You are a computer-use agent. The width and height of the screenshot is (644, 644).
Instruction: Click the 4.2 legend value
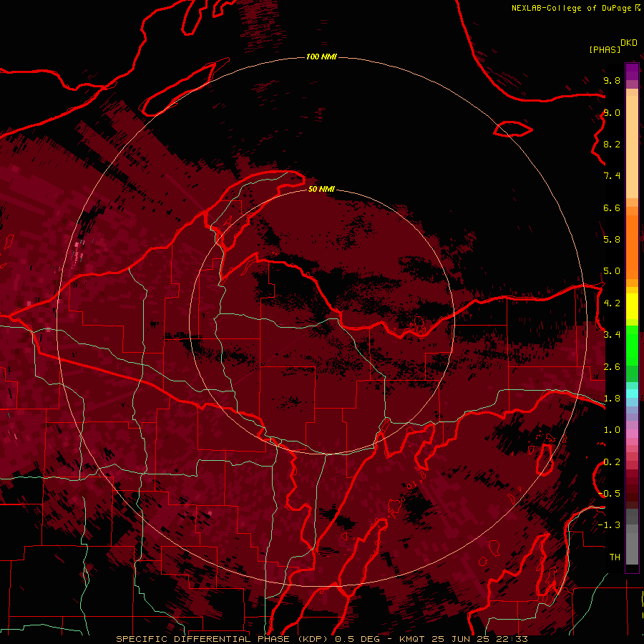point(612,303)
